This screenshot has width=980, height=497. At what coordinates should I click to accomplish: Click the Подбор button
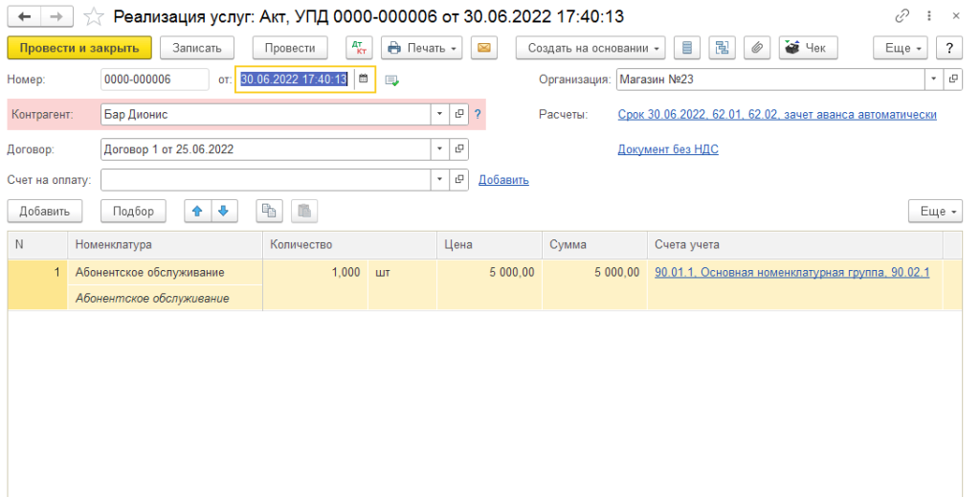pyautogui.click(x=133, y=212)
